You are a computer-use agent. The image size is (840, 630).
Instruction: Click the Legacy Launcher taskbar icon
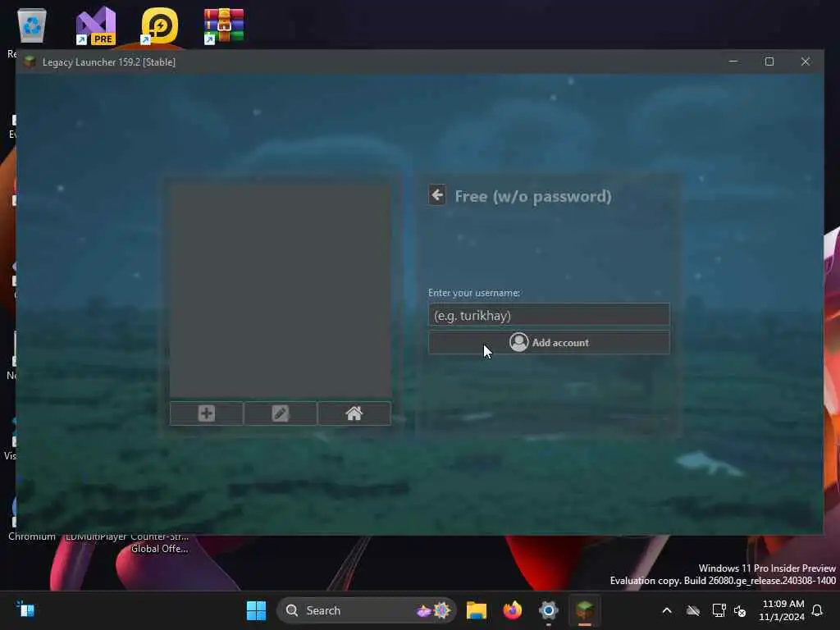pyautogui.click(x=584, y=610)
